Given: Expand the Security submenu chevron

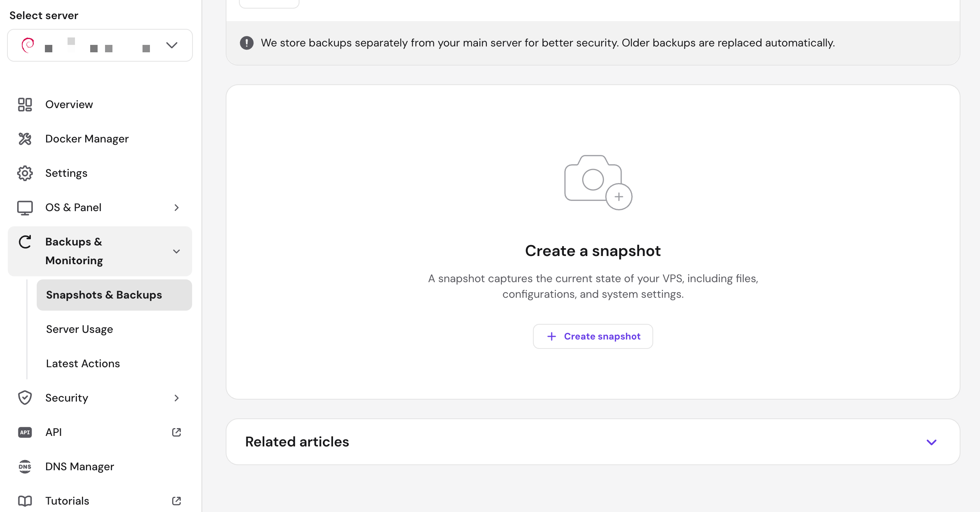Looking at the screenshot, I should 176,398.
